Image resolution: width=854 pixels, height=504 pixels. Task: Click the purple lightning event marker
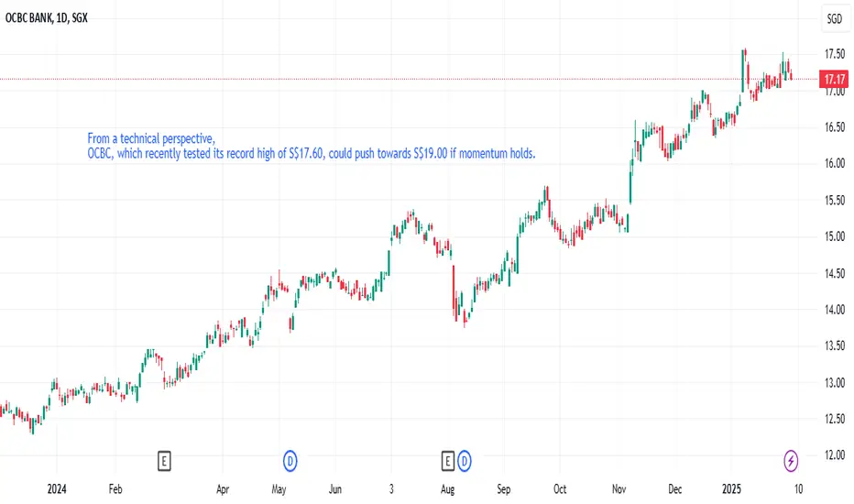click(791, 461)
